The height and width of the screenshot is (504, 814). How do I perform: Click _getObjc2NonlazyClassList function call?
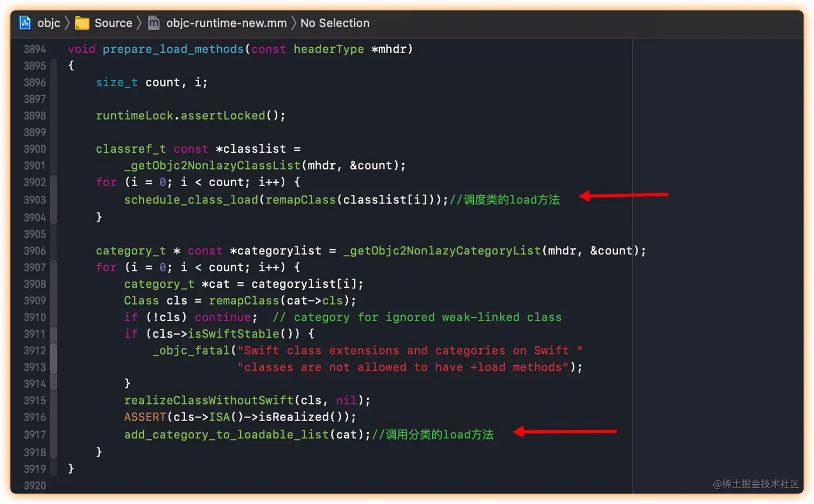tap(212, 166)
